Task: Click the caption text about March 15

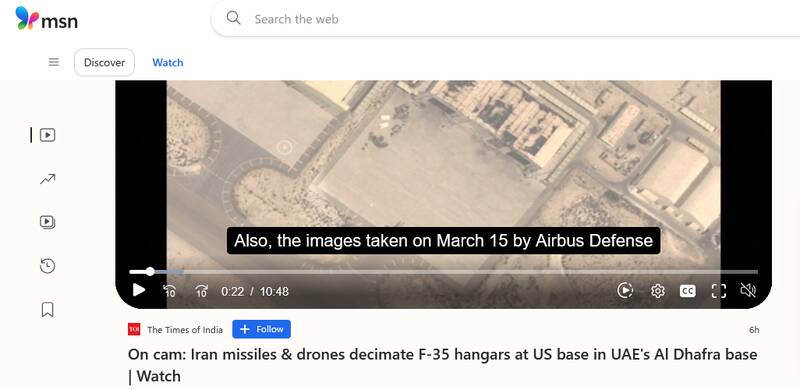Action: click(443, 240)
